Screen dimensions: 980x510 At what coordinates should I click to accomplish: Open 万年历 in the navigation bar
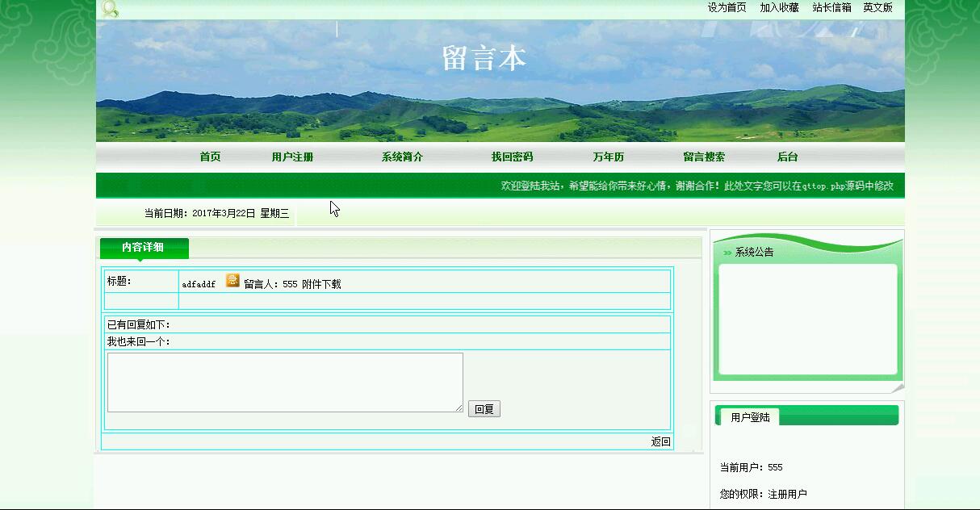pos(608,157)
